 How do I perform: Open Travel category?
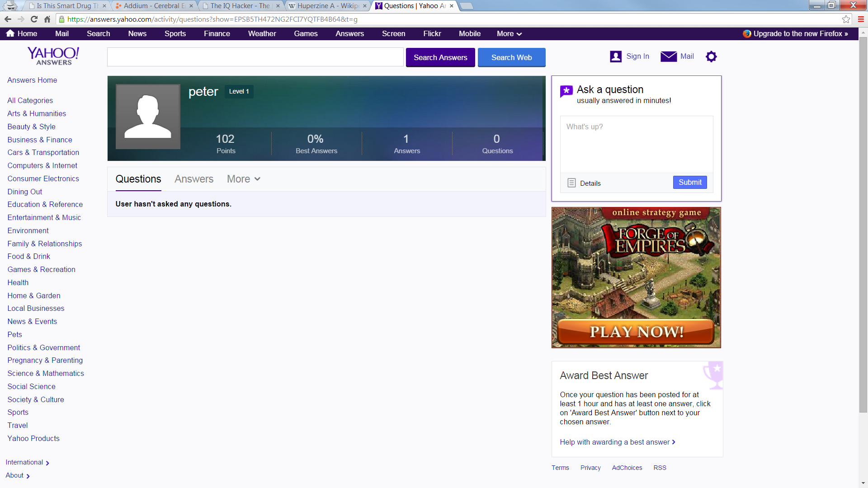point(18,425)
